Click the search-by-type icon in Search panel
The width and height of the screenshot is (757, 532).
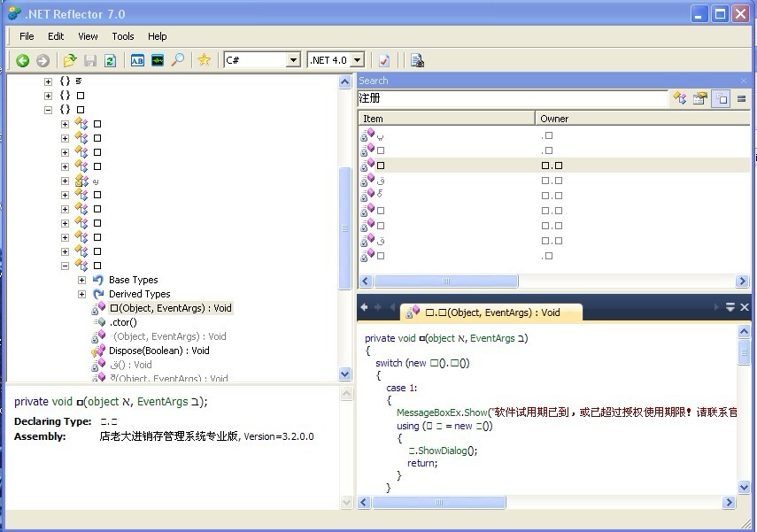680,98
